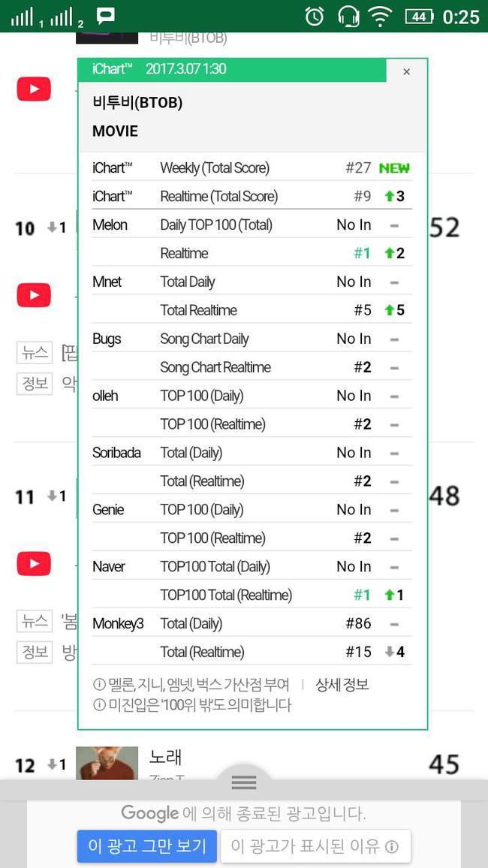Open the 노래 album cover thumbnail
Image resolution: width=488 pixels, height=868 pixels.
pos(107,763)
